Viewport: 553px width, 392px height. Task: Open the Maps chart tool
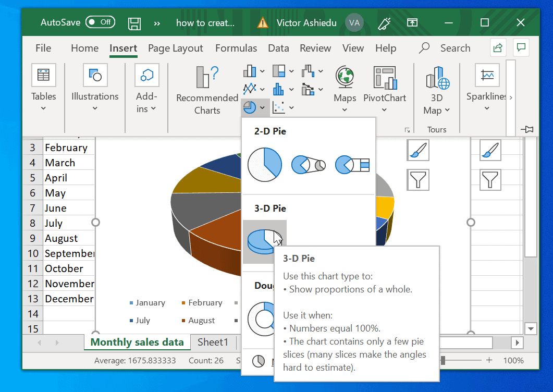(344, 82)
